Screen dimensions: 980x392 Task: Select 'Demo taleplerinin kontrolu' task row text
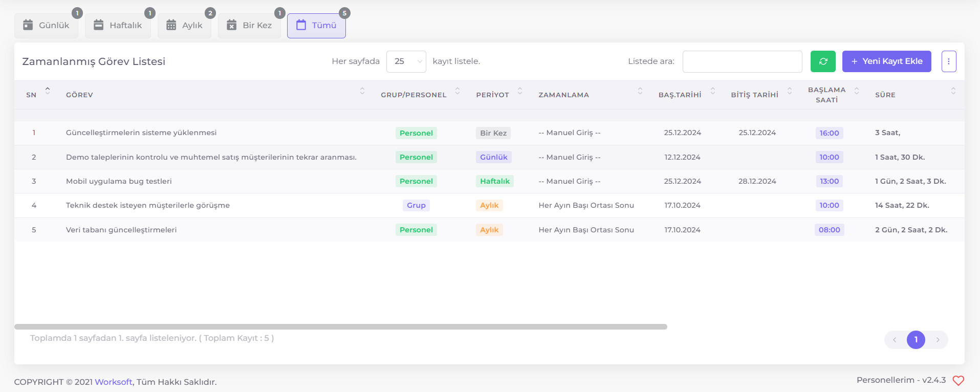pos(211,157)
